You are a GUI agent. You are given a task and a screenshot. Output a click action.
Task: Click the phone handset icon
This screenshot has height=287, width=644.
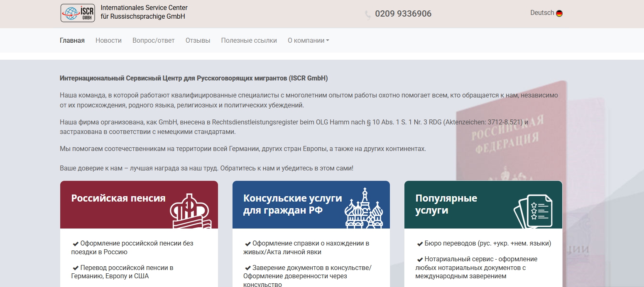pos(368,15)
